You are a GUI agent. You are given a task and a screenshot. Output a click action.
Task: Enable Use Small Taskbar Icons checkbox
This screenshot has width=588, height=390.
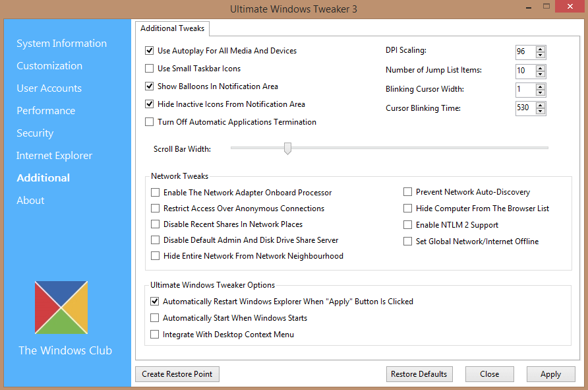pyautogui.click(x=149, y=69)
